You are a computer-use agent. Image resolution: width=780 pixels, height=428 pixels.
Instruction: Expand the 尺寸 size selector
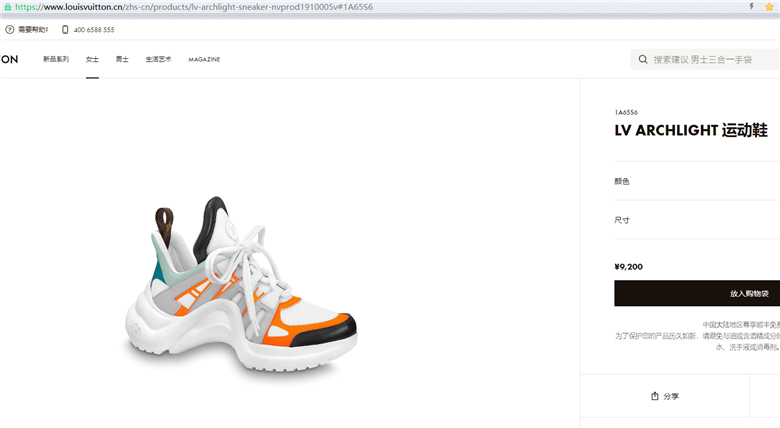(697, 220)
